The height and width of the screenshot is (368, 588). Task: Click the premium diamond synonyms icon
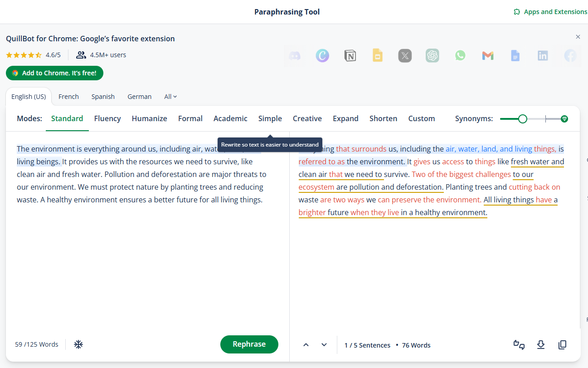pos(564,119)
